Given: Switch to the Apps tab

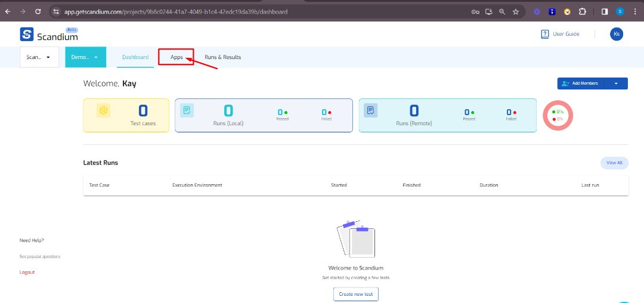Looking at the screenshot, I should pyautogui.click(x=177, y=57).
